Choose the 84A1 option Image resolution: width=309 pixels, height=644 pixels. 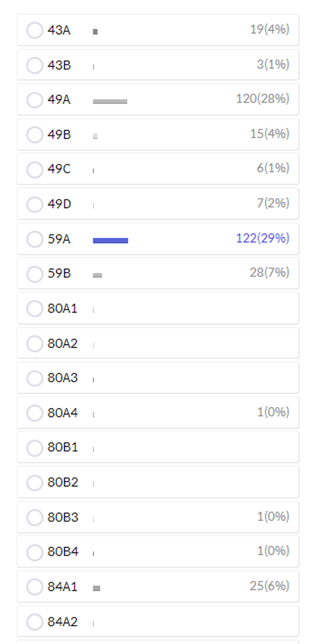point(158,587)
